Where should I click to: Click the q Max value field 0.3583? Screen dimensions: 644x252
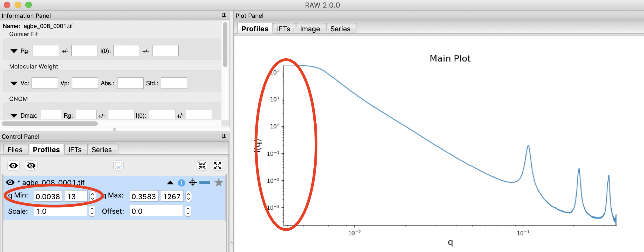tap(144, 196)
